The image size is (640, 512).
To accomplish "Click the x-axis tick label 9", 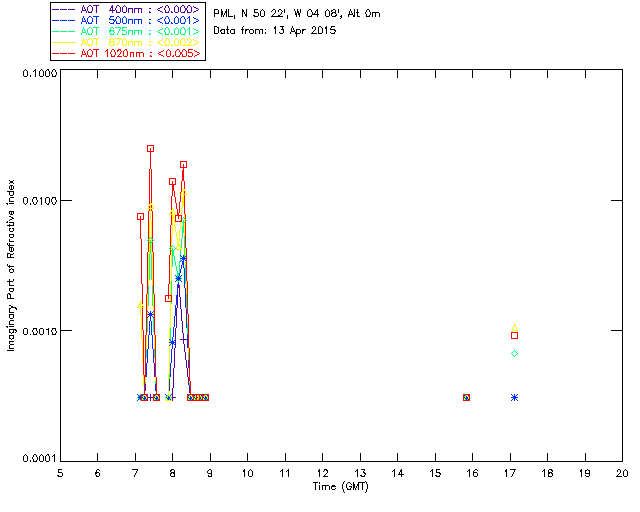I will pyautogui.click(x=210, y=473).
